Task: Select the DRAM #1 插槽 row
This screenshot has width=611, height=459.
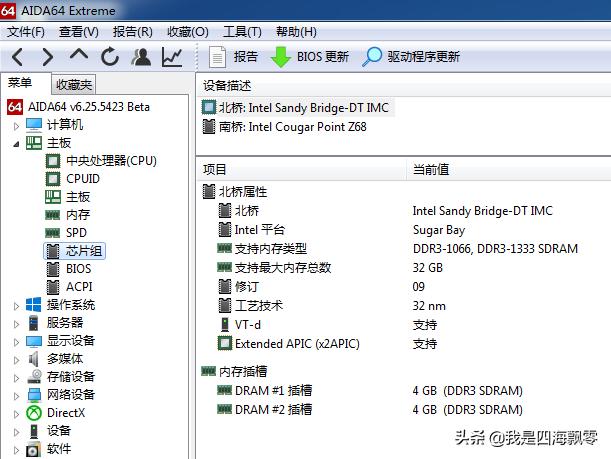Action: [405, 390]
